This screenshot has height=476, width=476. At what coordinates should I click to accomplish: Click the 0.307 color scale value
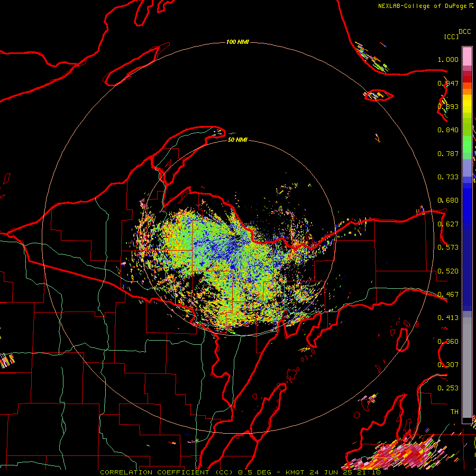click(x=448, y=365)
